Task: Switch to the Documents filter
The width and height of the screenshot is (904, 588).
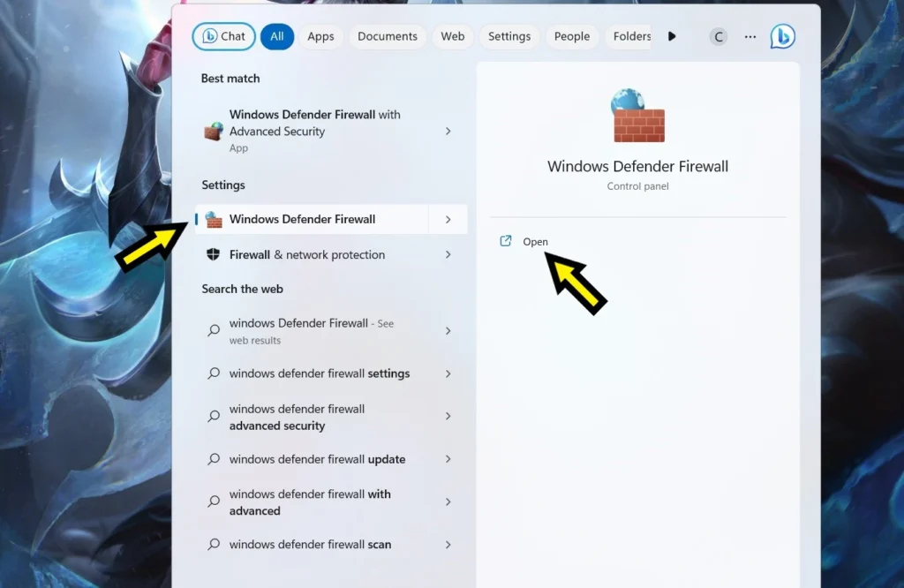Action: [x=388, y=36]
